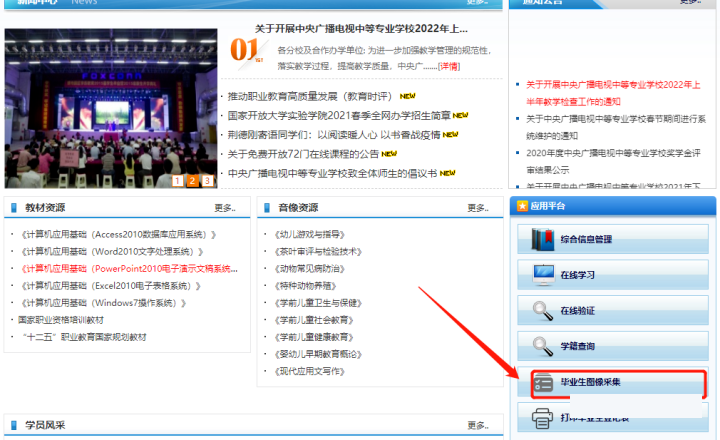Click the 音像资源 section title
The width and height of the screenshot is (720, 440).
[x=298, y=208]
